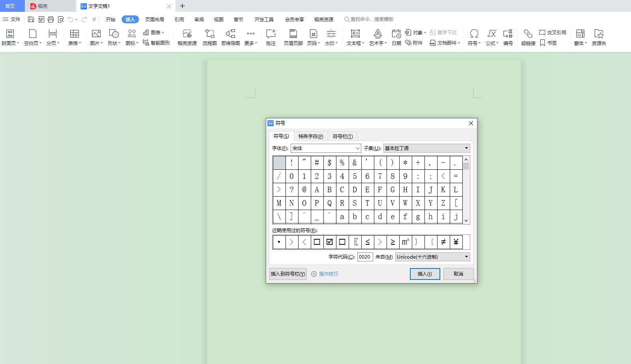Insert smart graphic (智能图形)
The width and height of the screenshot is (631, 364).
coord(156,43)
